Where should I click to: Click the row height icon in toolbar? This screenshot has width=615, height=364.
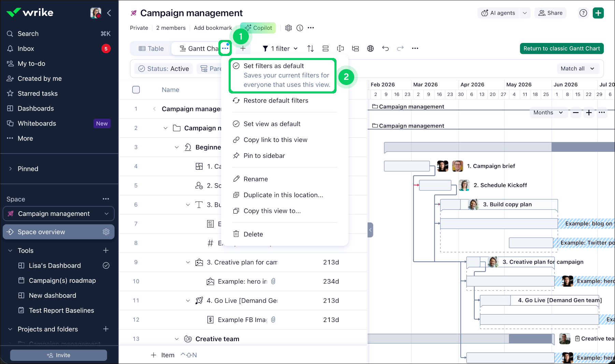click(325, 48)
